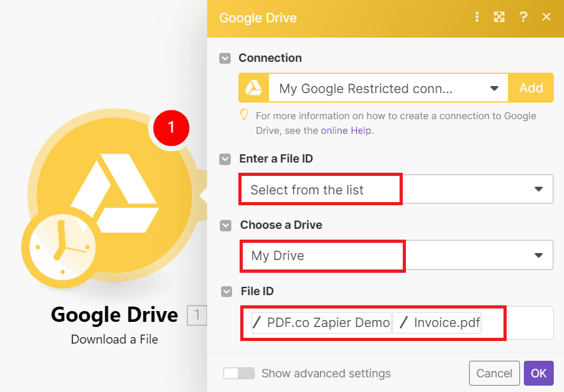
Task: Open the three-dot options menu in header
Action: (477, 17)
